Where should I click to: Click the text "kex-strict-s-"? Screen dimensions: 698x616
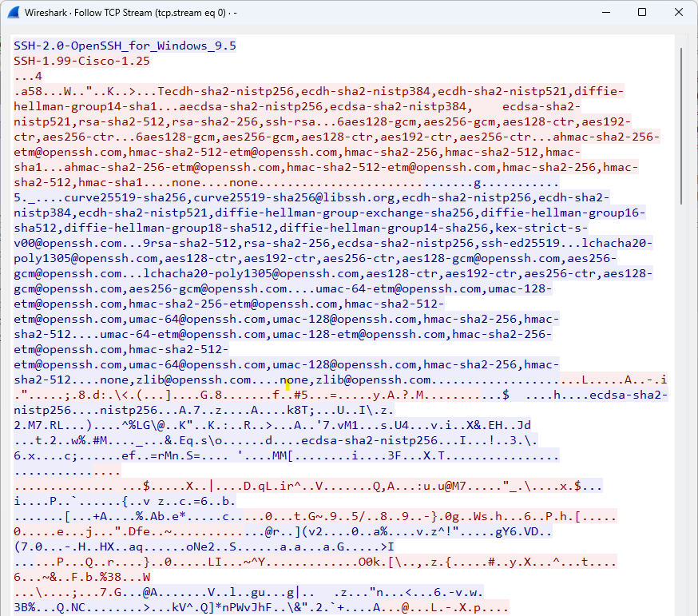(x=541, y=228)
